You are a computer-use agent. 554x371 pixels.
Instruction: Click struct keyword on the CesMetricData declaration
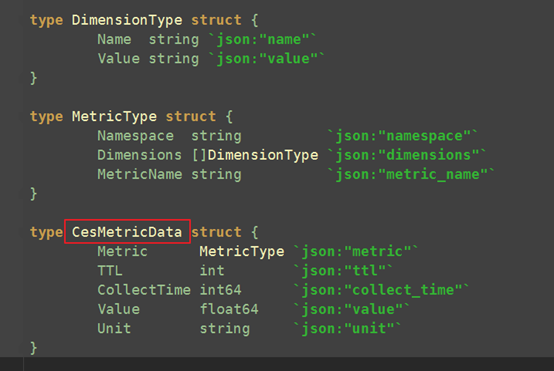pos(216,232)
